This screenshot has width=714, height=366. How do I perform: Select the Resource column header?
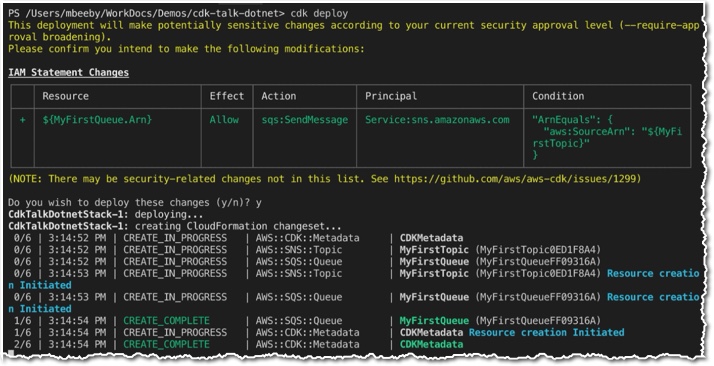[x=66, y=96]
